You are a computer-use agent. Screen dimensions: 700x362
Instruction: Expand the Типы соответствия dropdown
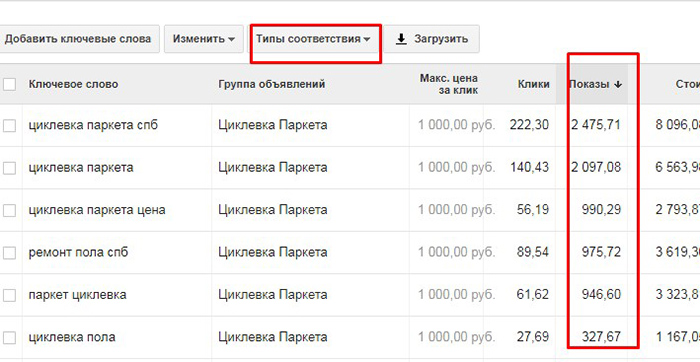point(313,39)
